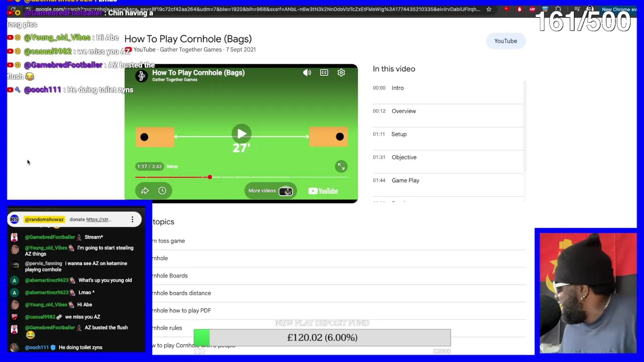Add video to Watch Later with clock icon

(x=162, y=191)
